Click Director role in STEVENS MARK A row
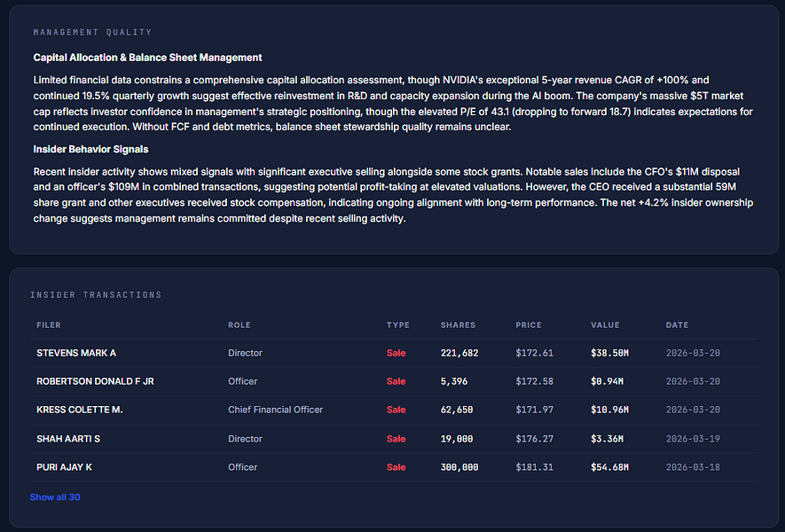Viewport: 785px width, 532px height. 246,353
